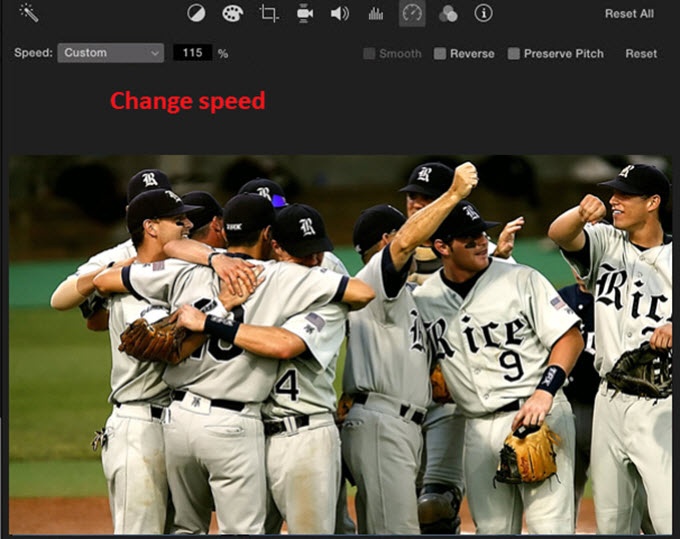The width and height of the screenshot is (680, 539).
Task: Enable the Preserve Pitch checkbox
Action: [514, 53]
